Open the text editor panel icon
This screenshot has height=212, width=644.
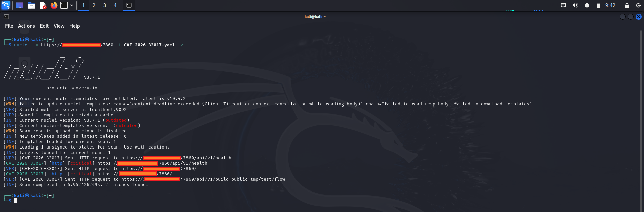point(43,5)
